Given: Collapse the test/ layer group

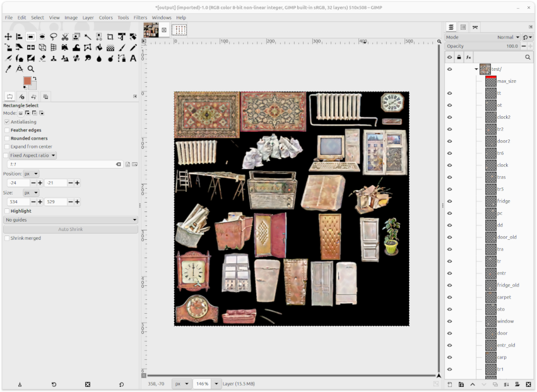Looking at the screenshot, I should [x=476, y=69].
